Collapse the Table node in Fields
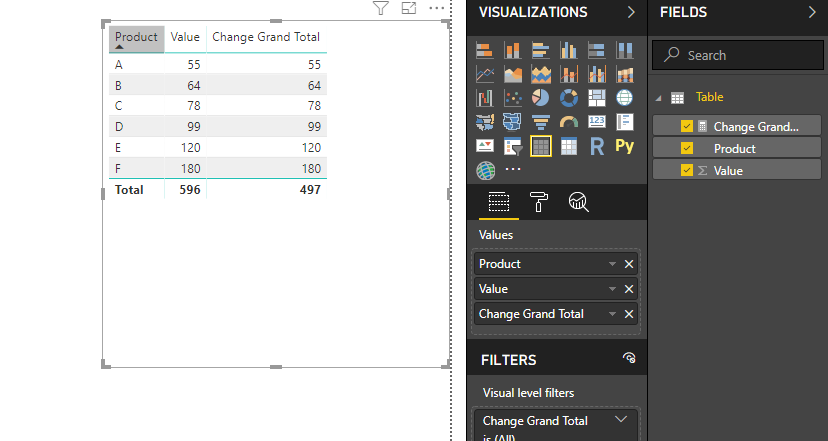The image size is (828, 441). (658, 98)
